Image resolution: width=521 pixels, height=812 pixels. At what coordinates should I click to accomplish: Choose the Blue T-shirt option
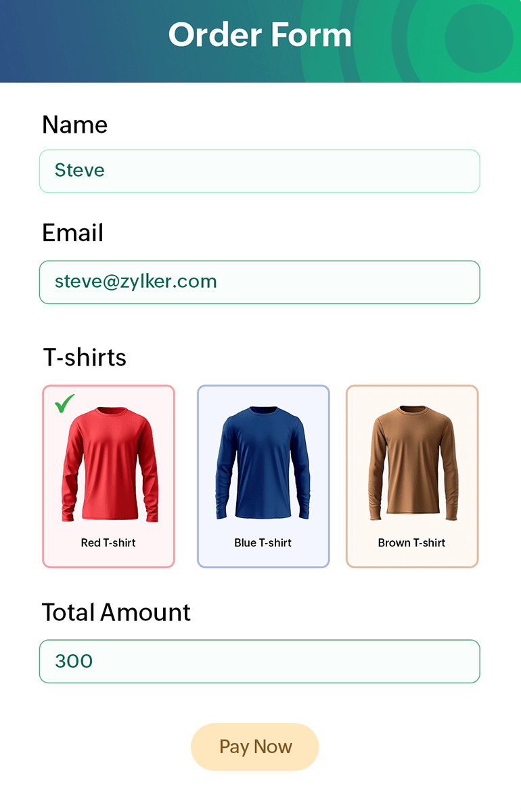tap(263, 476)
